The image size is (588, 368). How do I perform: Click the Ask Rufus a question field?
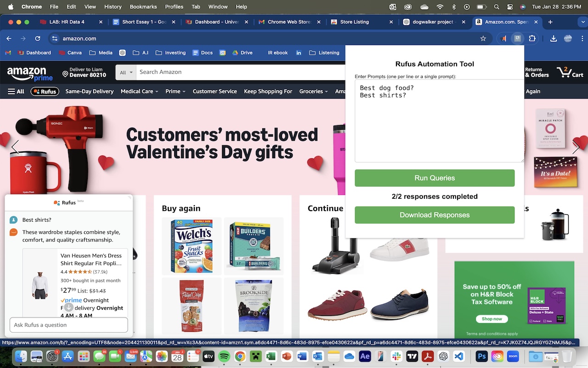tap(69, 325)
